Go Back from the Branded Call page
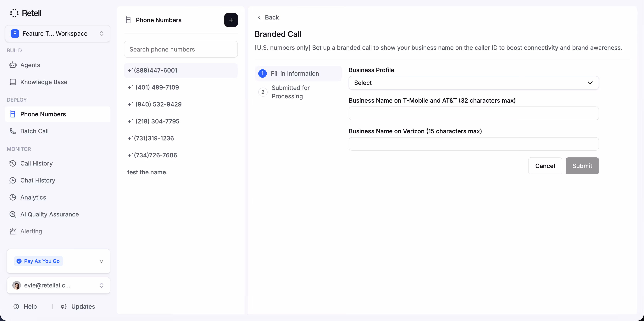The image size is (644, 321). [268, 17]
